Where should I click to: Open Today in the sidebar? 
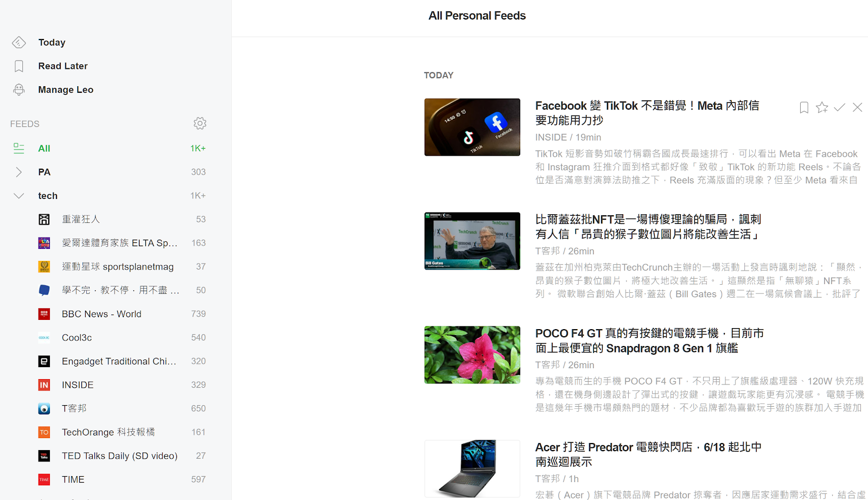(52, 42)
